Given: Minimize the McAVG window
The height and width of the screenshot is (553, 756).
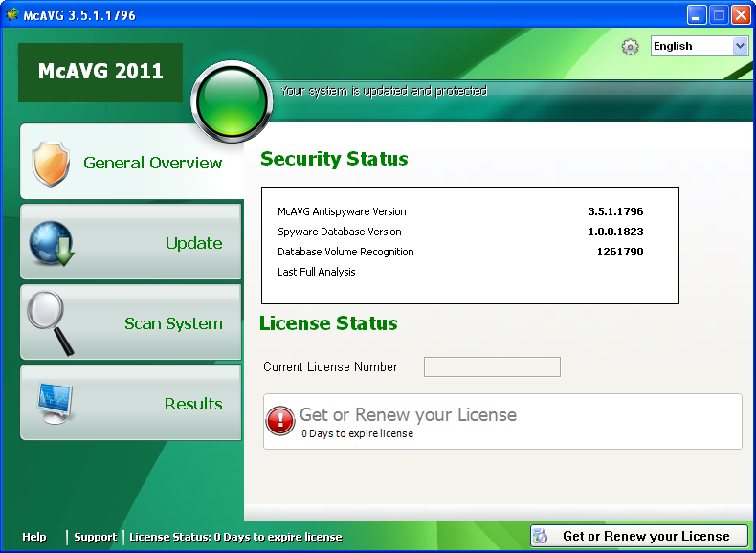Looking at the screenshot, I should 696,15.
